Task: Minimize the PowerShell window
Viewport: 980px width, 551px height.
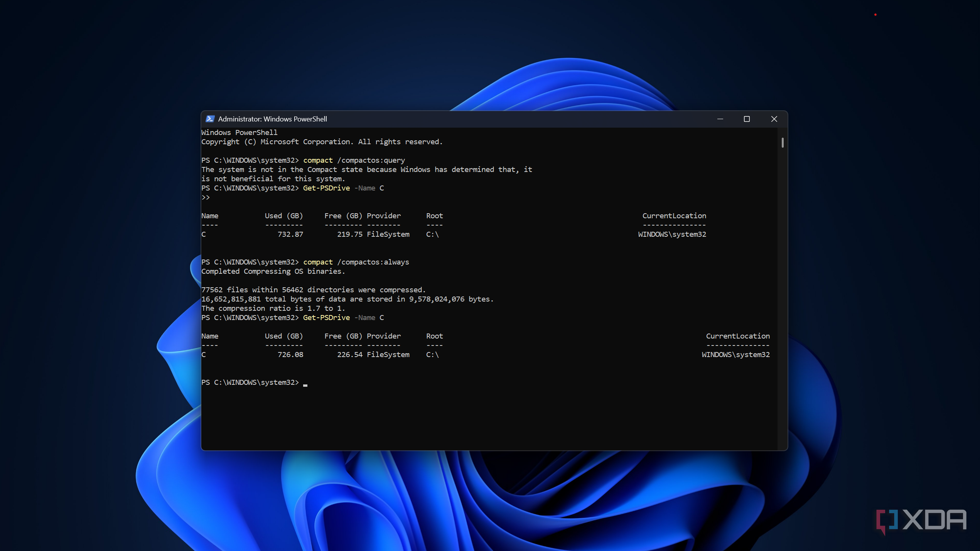Action: click(720, 119)
